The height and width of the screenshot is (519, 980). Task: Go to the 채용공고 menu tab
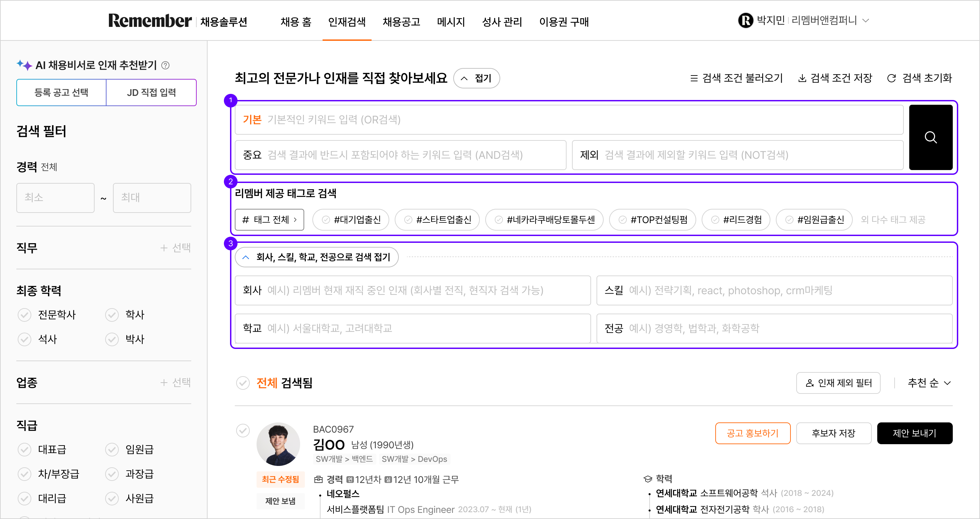(x=401, y=22)
